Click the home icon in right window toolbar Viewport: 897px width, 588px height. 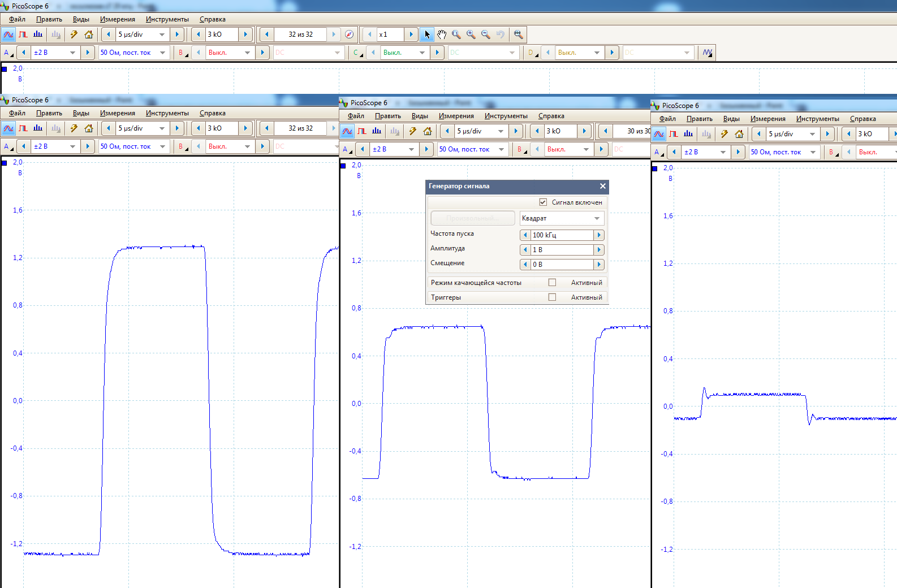click(739, 134)
